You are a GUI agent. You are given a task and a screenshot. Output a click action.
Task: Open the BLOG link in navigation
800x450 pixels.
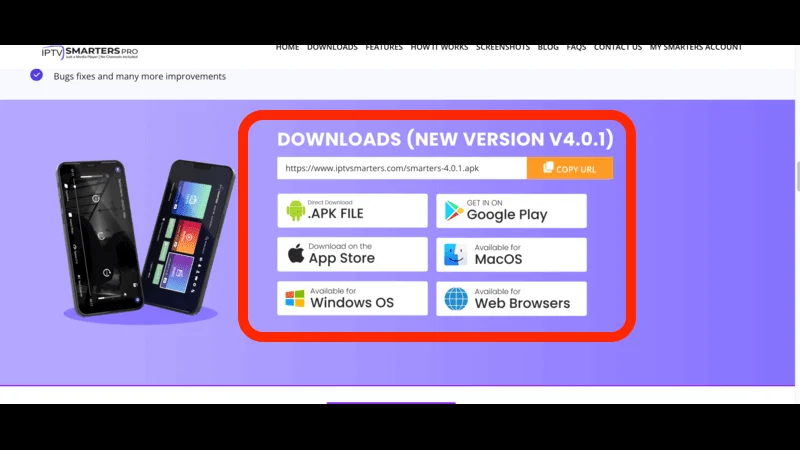[548, 48]
